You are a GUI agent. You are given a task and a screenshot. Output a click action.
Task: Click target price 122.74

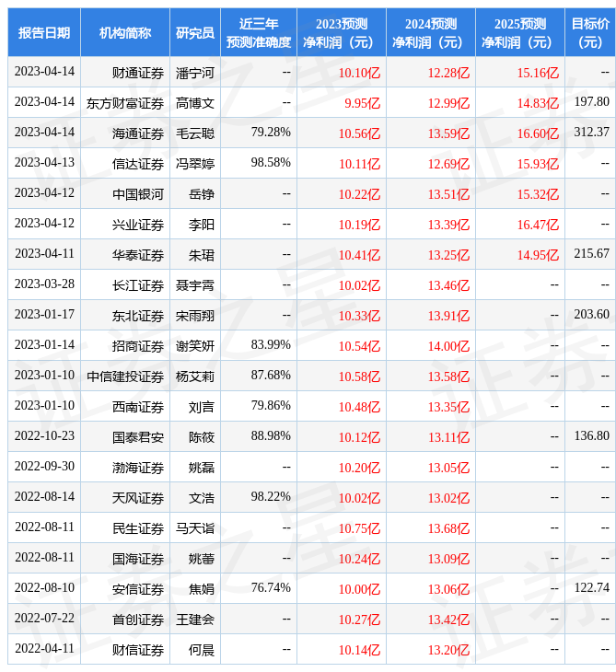[591, 587]
